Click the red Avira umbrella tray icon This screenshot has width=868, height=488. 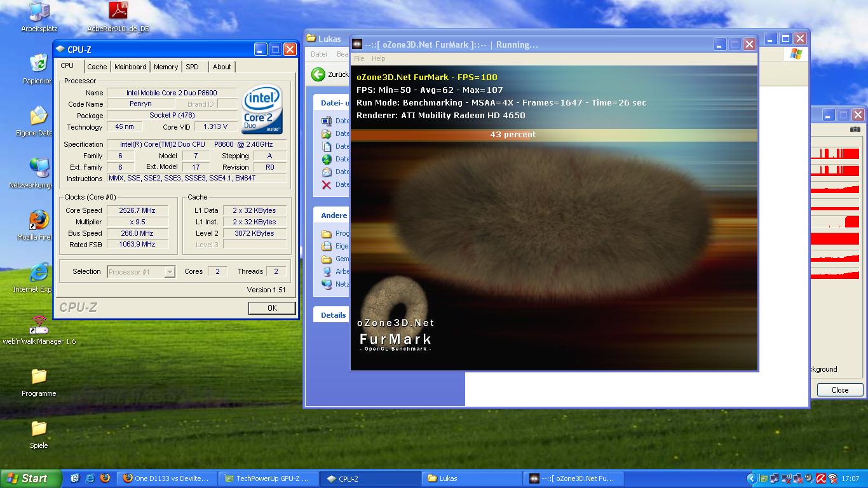click(821, 478)
